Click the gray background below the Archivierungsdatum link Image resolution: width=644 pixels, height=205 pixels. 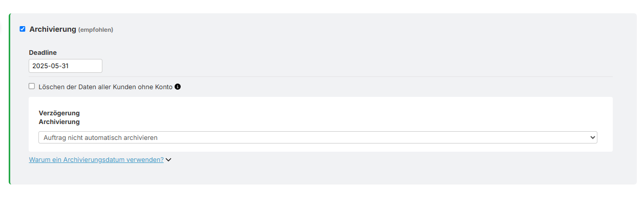click(x=320, y=175)
